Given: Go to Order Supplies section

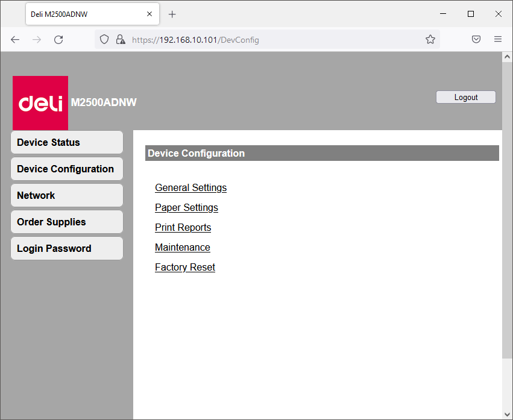Looking at the screenshot, I should click(x=66, y=222).
